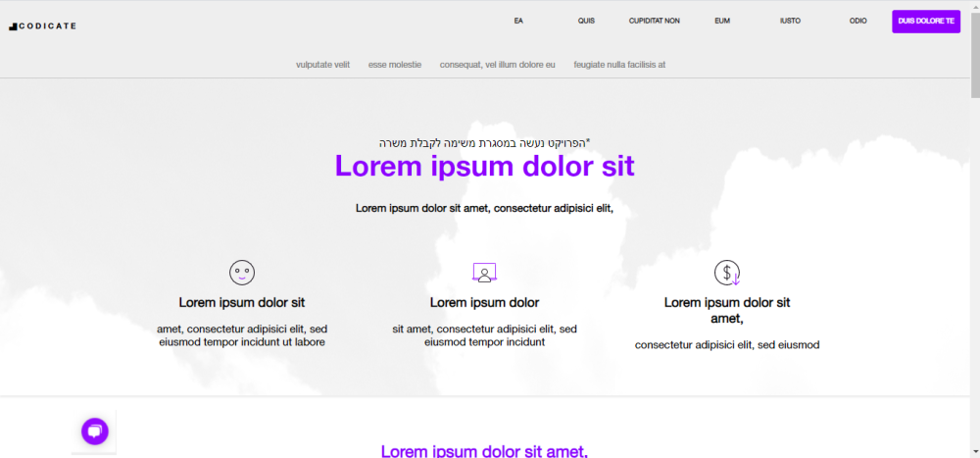Click the dollar coin icon

click(727, 273)
